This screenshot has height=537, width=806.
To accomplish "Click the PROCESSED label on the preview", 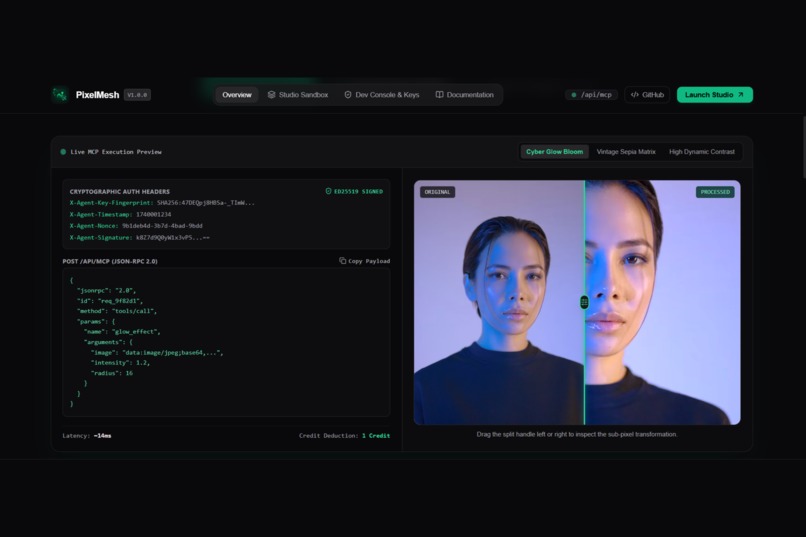I will click(715, 192).
